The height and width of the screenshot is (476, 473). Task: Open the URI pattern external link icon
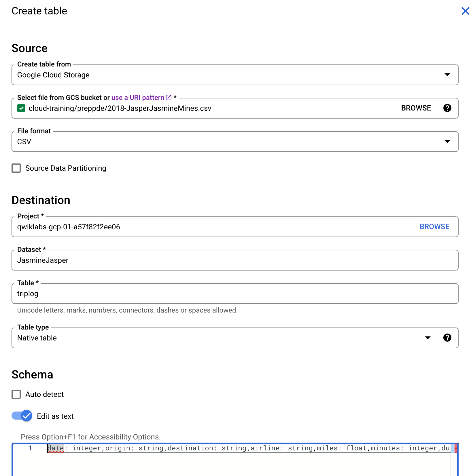tap(169, 98)
